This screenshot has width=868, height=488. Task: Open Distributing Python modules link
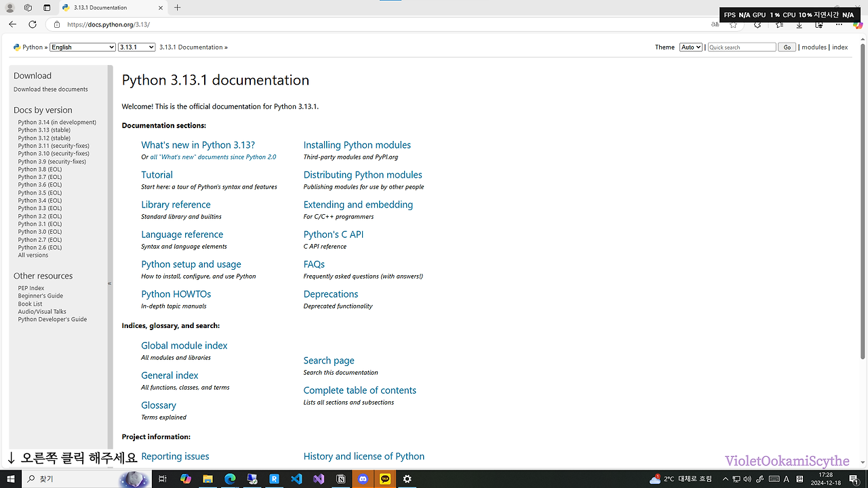coord(363,175)
